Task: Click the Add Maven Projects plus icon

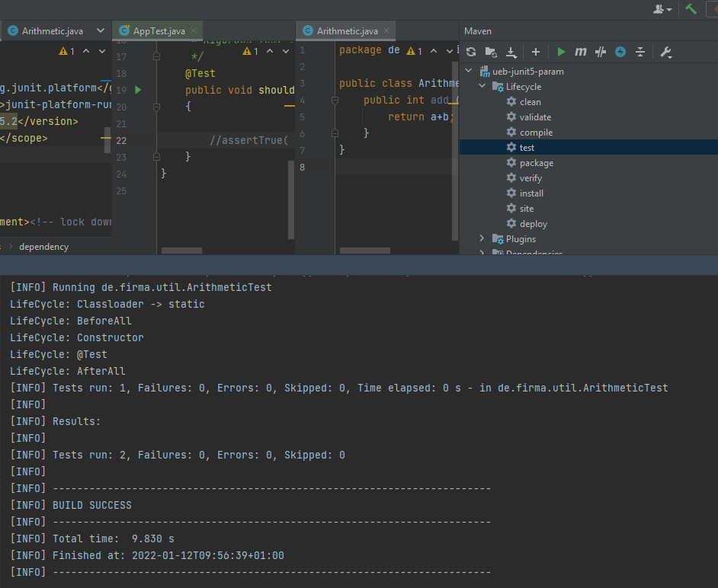Action: pyautogui.click(x=536, y=52)
